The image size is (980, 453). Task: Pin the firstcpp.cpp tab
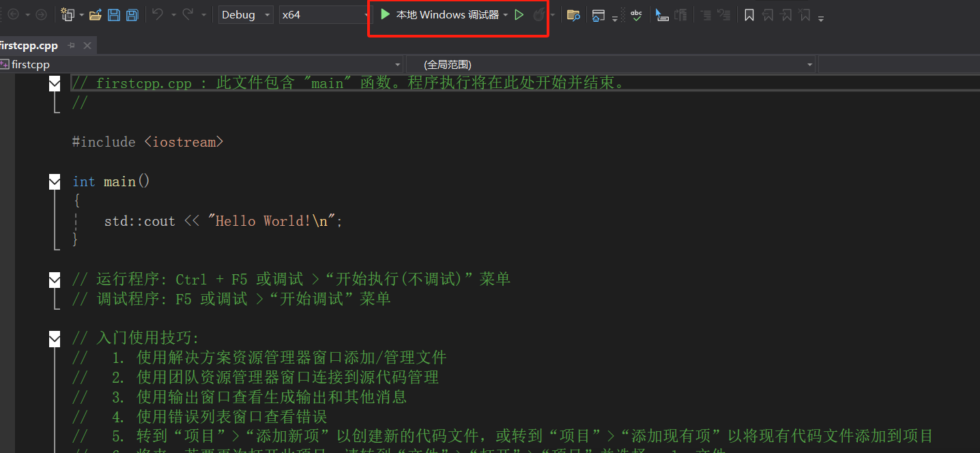72,46
